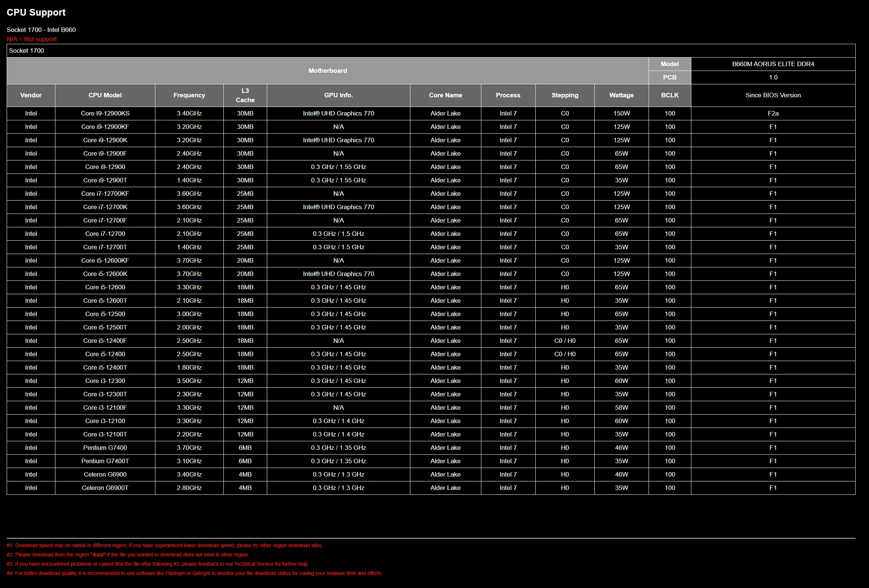
Task: Select the "58W" wattage value
Action: point(621,407)
